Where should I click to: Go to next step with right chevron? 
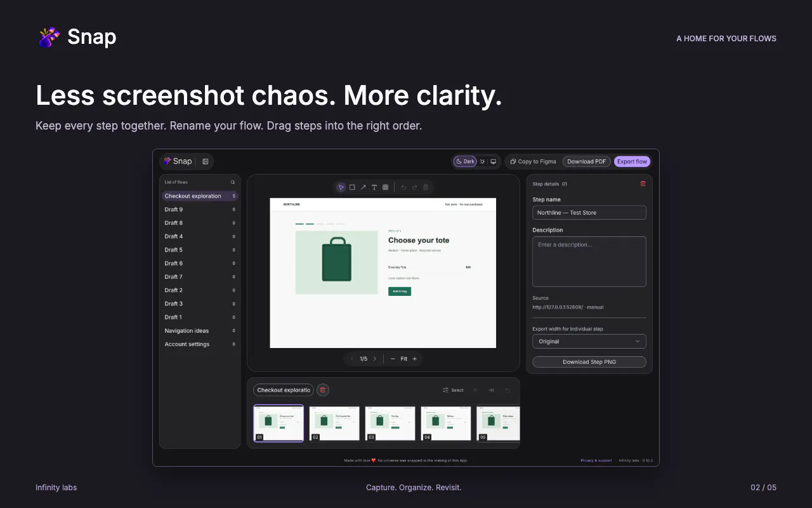point(375,359)
